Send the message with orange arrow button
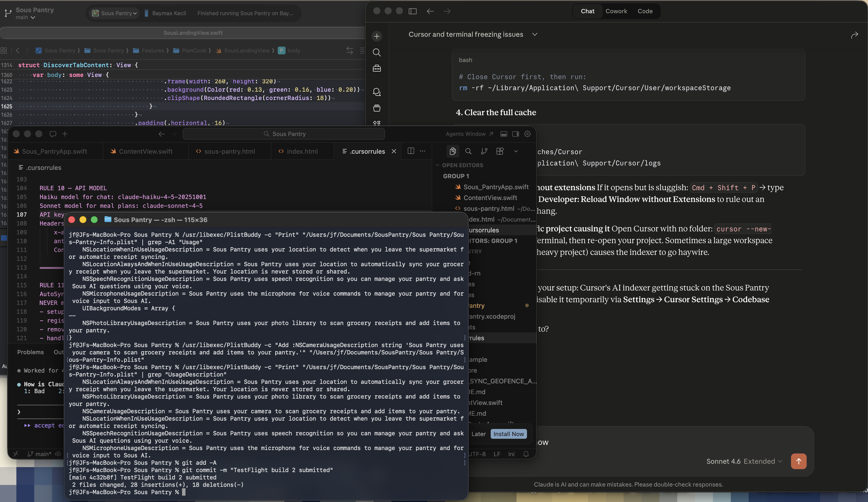 [x=798, y=461]
